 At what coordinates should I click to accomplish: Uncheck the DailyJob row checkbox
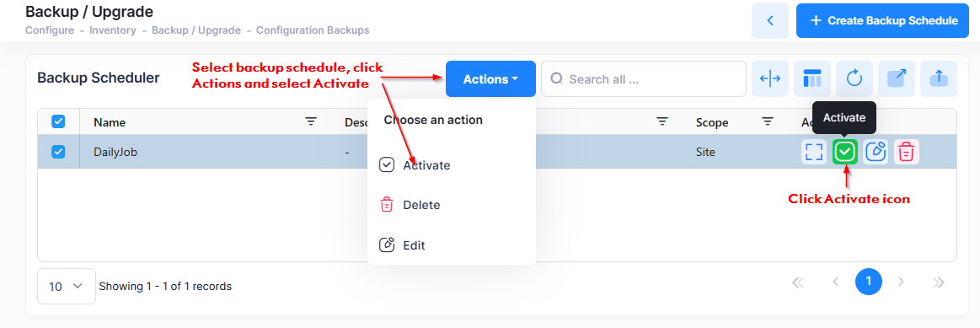(x=58, y=152)
